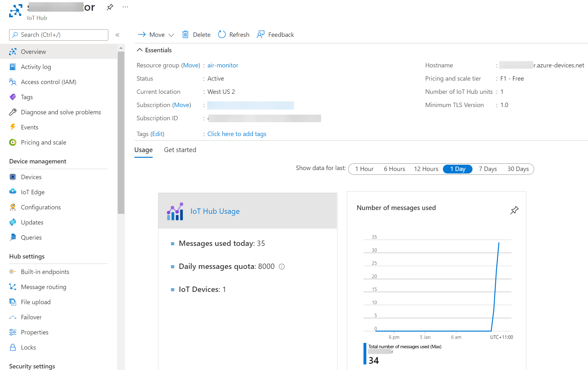Collapse the left navigation menu
The height and width of the screenshot is (370, 588).
(117, 35)
